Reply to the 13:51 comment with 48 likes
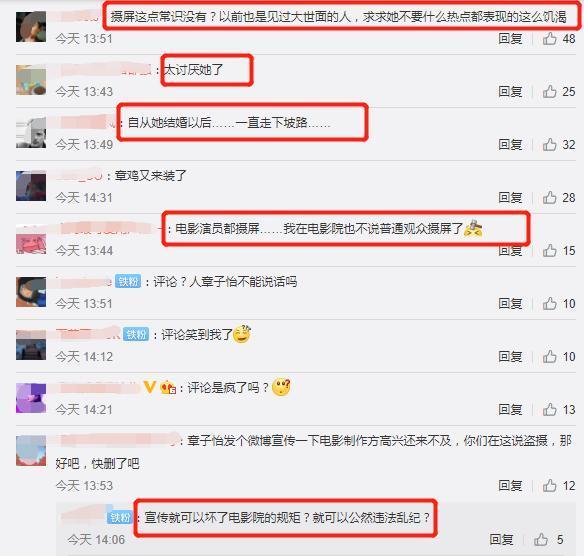 [510, 38]
